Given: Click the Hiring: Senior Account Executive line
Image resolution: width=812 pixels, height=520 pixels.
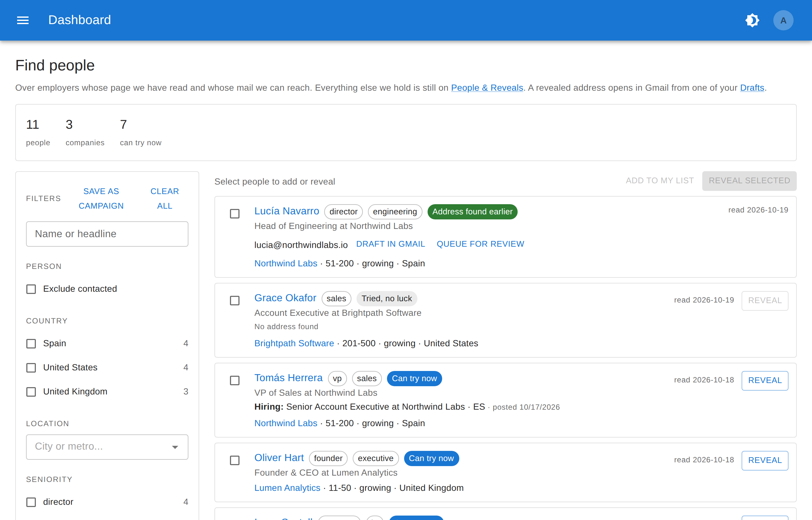Looking at the screenshot, I should tap(407, 407).
